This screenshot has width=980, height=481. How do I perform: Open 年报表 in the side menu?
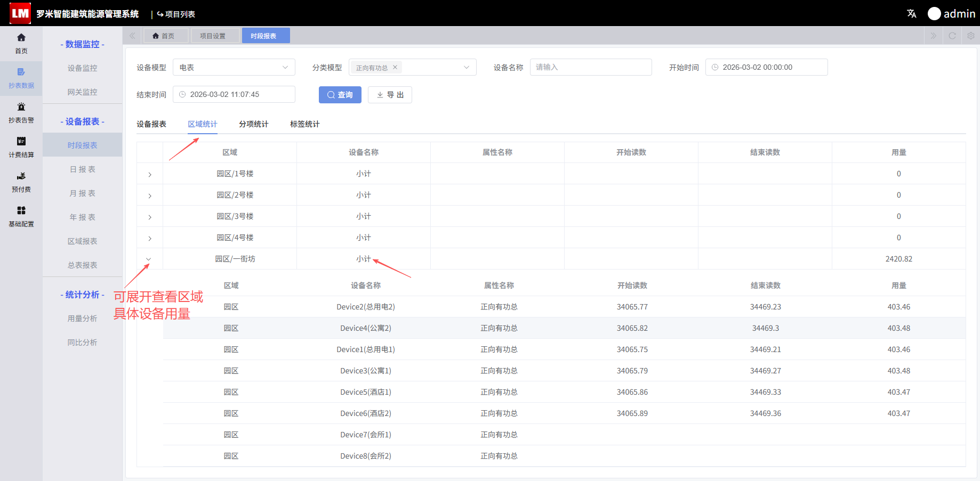(82, 217)
